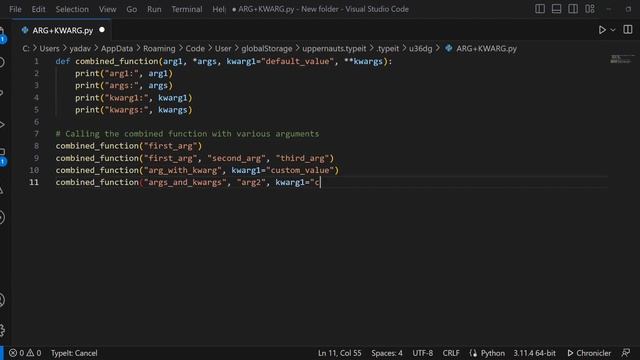Click the editor minimap preview
This screenshot has width=640, height=360.
(x=622, y=59)
